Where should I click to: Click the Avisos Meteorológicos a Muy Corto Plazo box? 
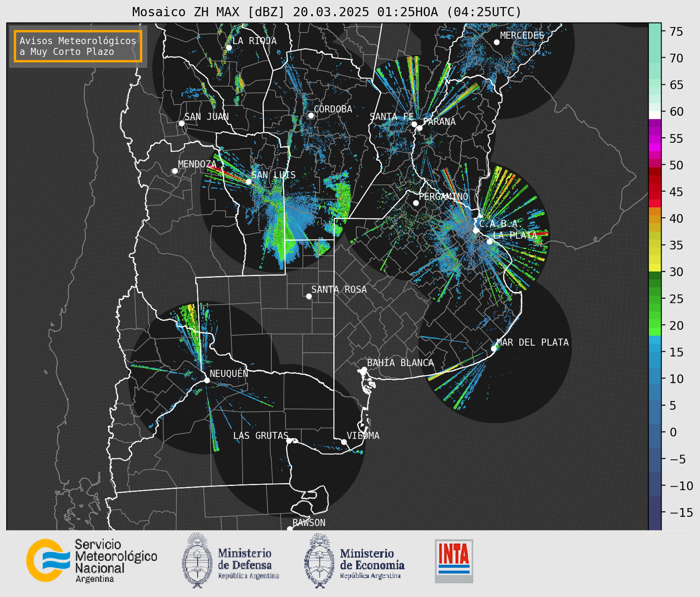click(x=78, y=46)
